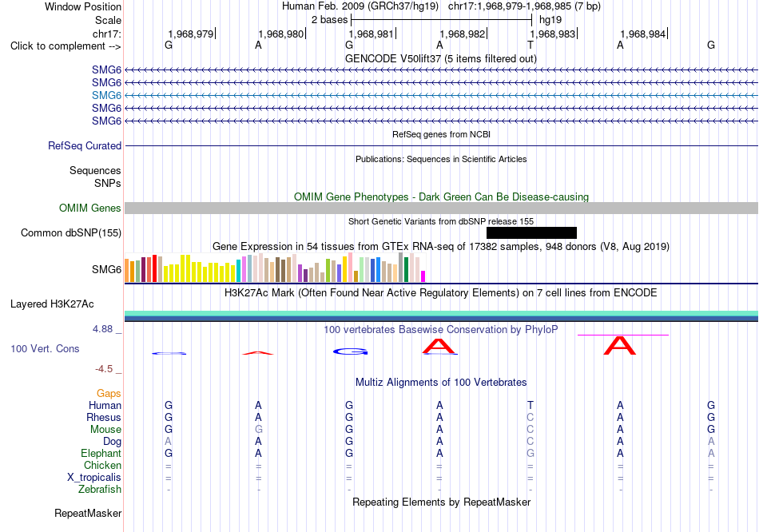Click the 'hg19' label beside the scale bar
This screenshot has height=532, width=759.
(x=550, y=20)
